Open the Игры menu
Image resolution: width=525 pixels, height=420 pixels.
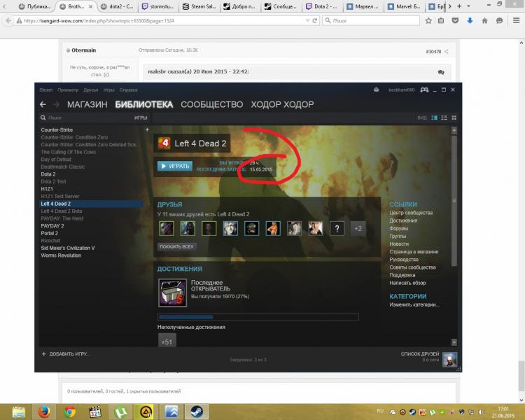(108, 90)
